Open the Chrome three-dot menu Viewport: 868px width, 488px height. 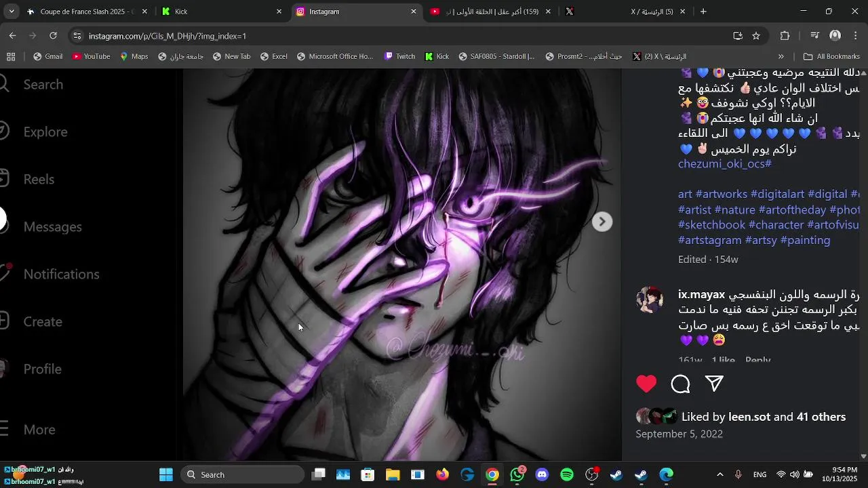pyautogui.click(x=856, y=36)
